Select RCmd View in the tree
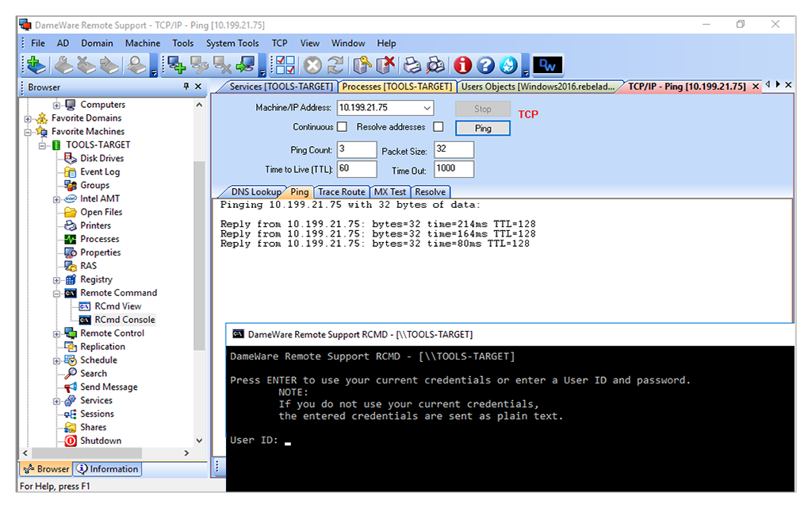Viewport: 812px width, 508px height. pyautogui.click(x=117, y=306)
